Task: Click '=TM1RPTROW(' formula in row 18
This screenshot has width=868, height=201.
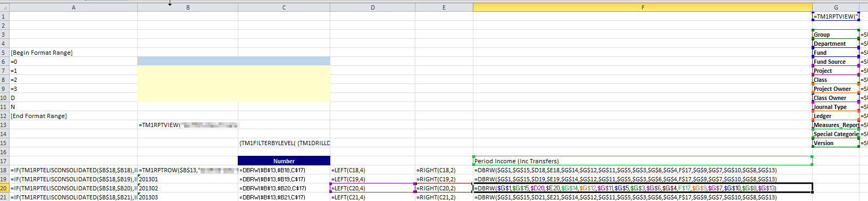Action: tap(188, 170)
